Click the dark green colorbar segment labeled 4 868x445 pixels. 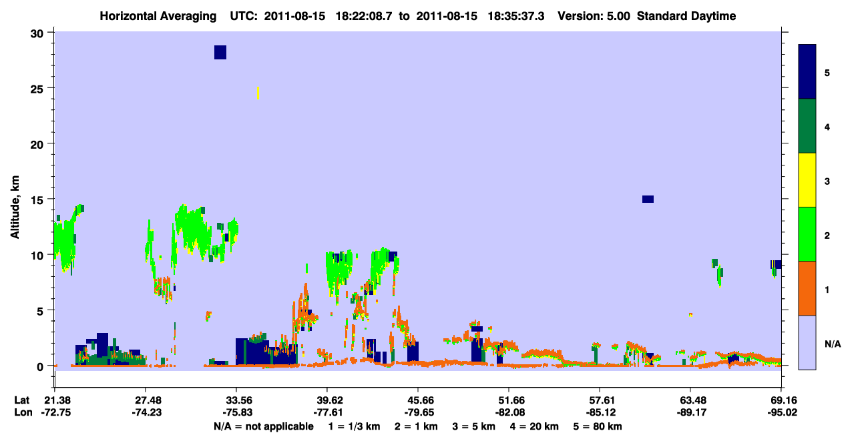pos(807,126)
